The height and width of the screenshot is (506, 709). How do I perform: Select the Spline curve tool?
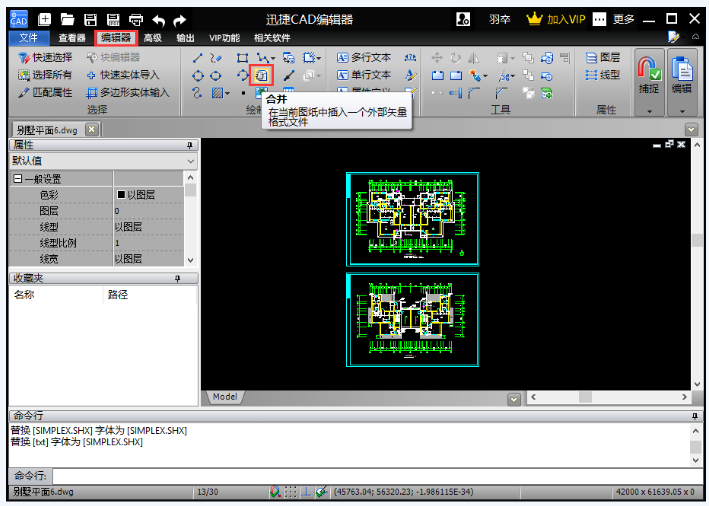(197, 93)
